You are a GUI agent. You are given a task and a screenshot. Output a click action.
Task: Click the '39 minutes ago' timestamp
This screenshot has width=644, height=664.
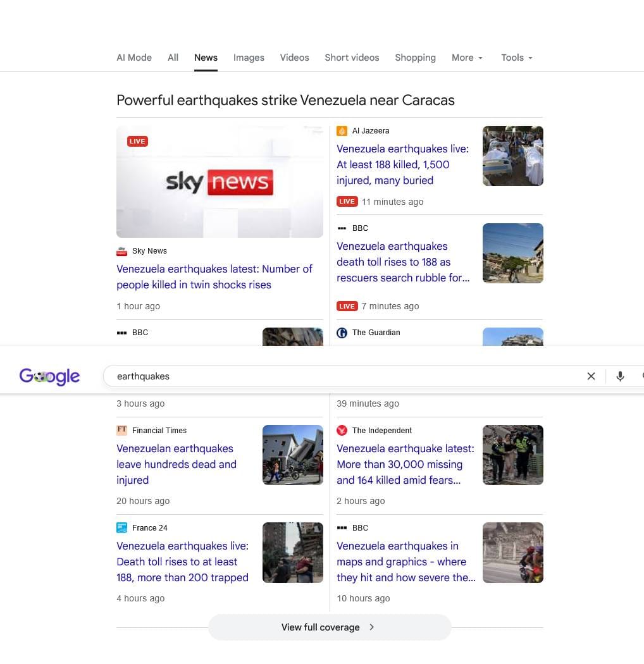coord(368,403)
